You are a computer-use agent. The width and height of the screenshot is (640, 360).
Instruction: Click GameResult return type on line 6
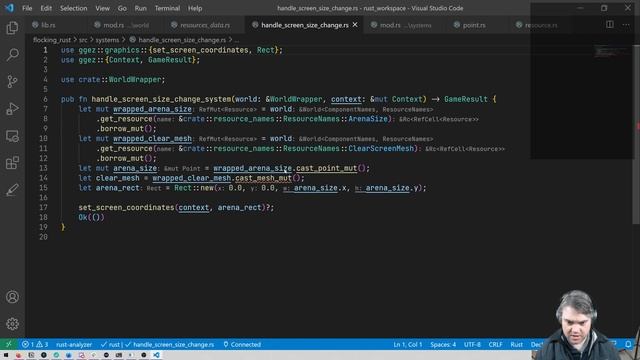click(466, 99)
